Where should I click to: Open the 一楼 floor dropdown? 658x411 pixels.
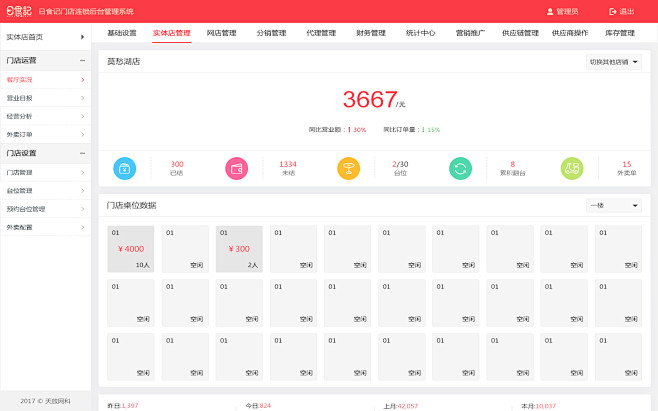pyautogui.click(x=614, y=206)
